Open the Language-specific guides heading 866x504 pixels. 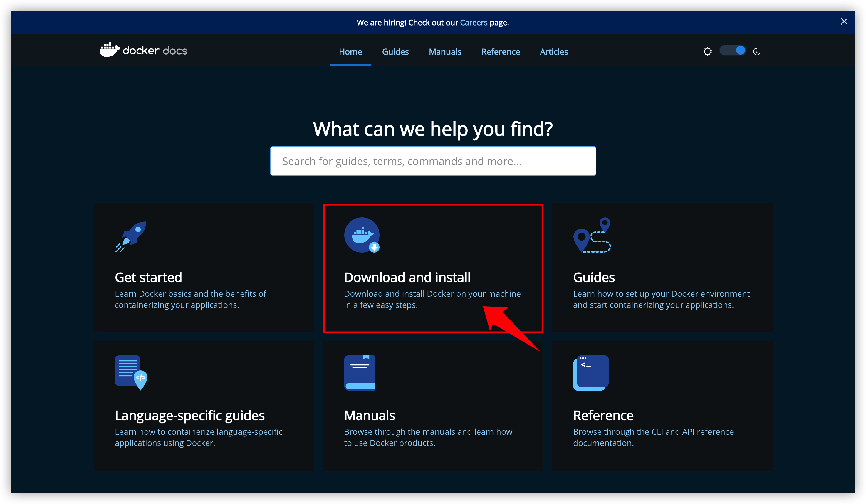(x=190, y=415)
